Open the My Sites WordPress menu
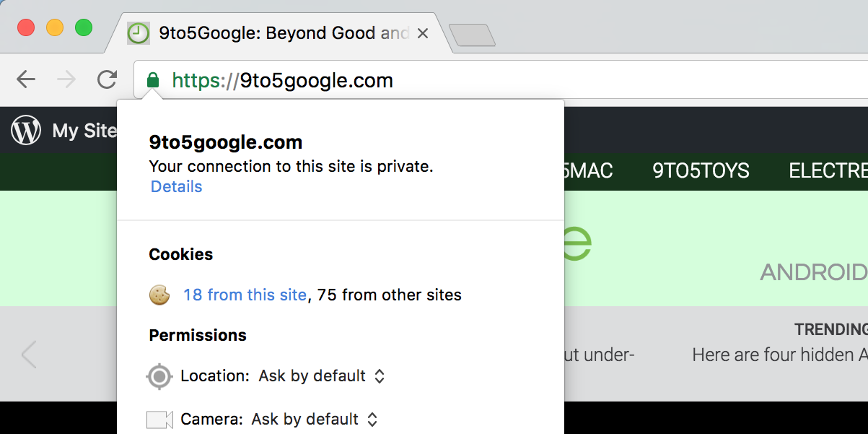 (x=84, y=131)
